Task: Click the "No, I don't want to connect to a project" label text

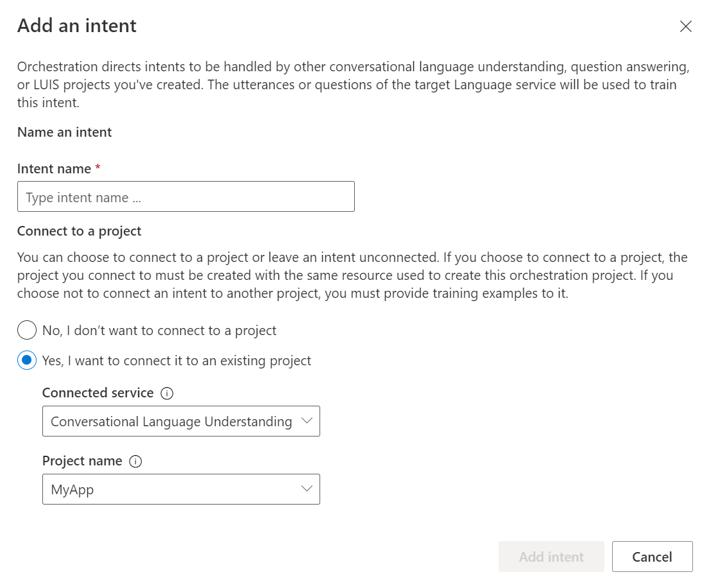Action: 159,331
